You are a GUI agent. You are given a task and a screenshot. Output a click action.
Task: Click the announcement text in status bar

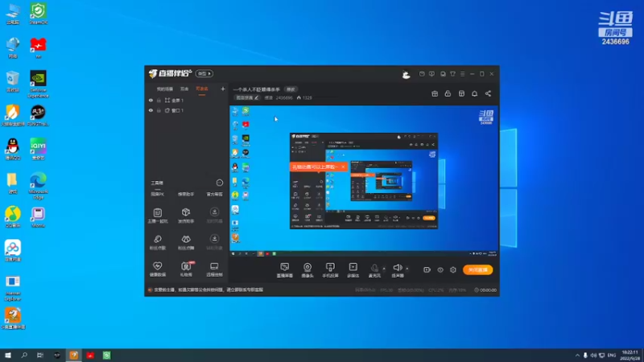[x=208, y=290]
